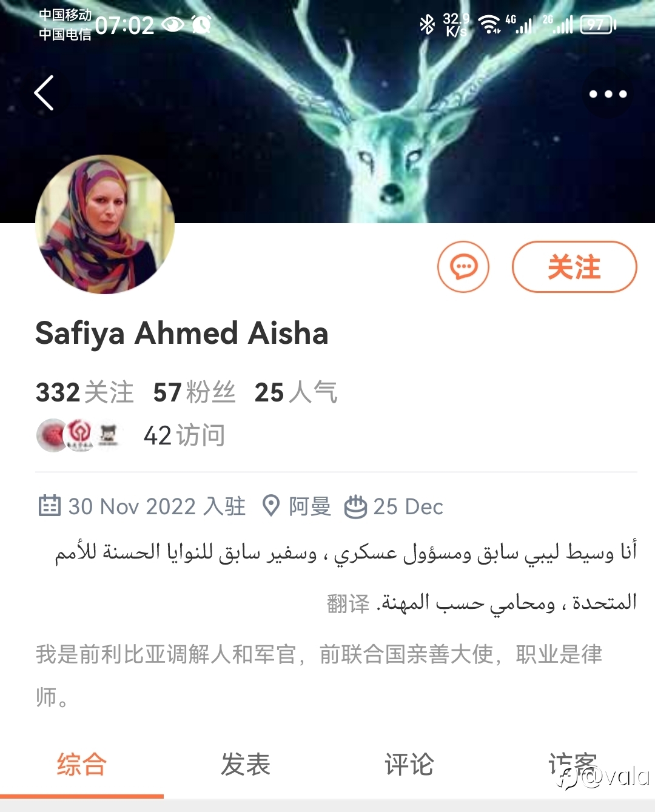
Task: Tap the location pin icon near 阿曼
Action: coord(270,506)
